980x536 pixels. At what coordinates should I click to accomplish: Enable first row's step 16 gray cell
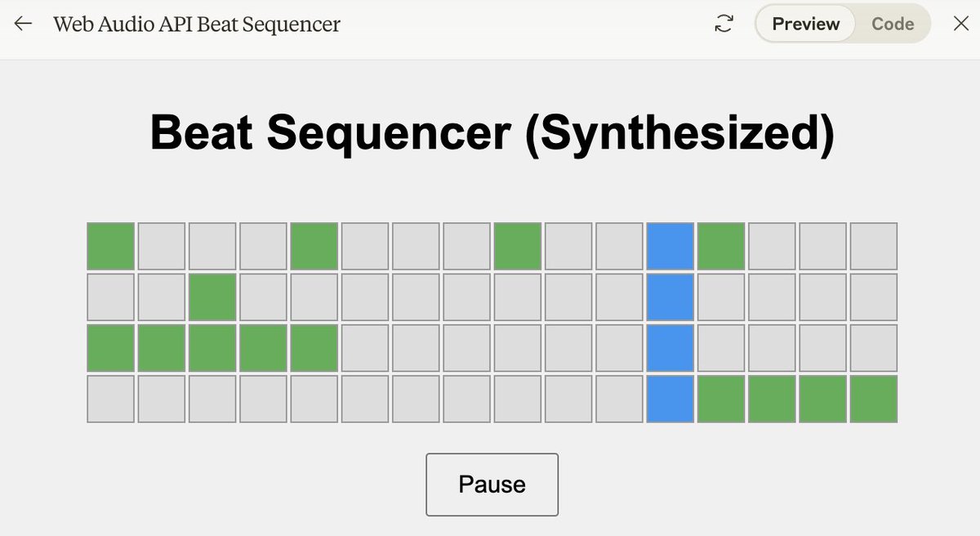(x=874, y=246)
